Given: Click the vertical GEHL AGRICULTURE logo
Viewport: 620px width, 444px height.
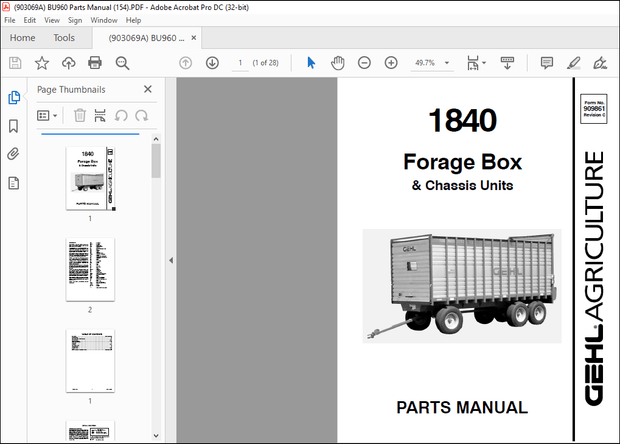Looking at the screenshot, I should [x=594, y=278].
